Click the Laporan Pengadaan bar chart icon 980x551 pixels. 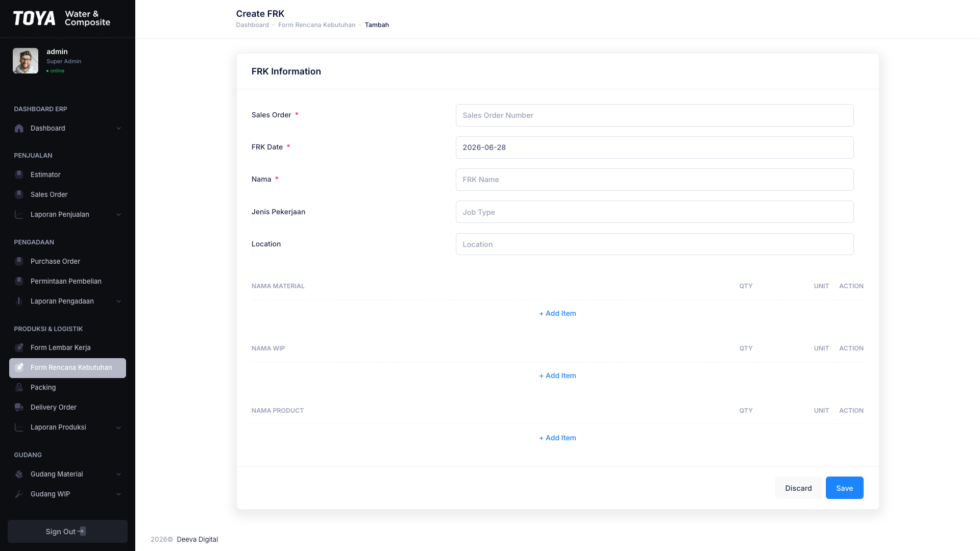(19, 301)
